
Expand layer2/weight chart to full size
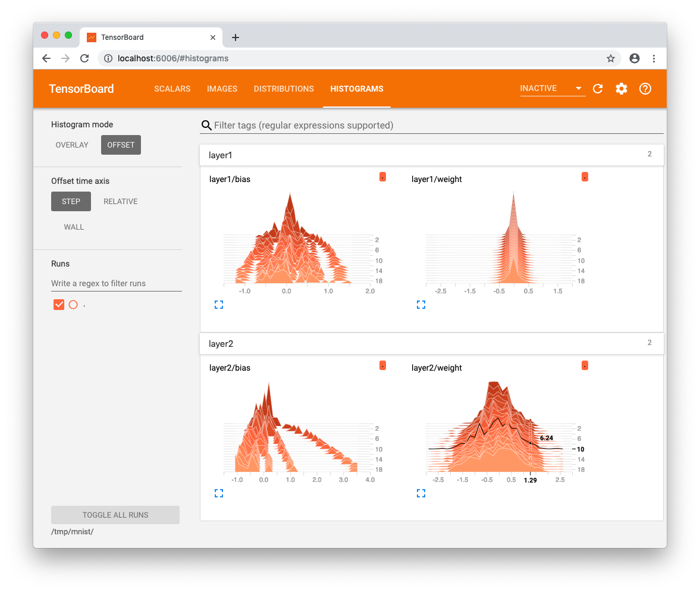[x=421, y=493]
